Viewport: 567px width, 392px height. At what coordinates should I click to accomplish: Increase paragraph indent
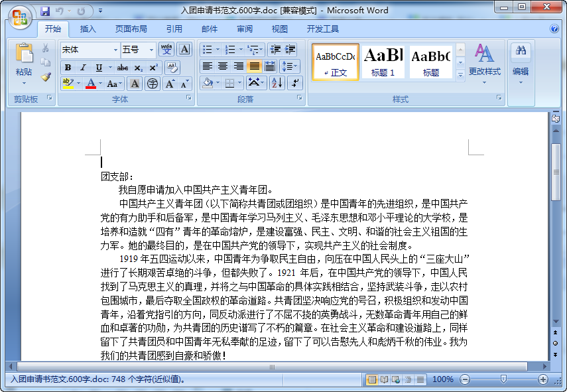(290, 50)
